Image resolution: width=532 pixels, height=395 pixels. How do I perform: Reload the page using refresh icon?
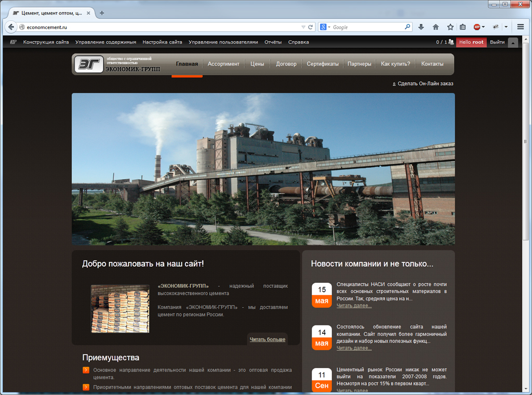[x=310, y=27]
